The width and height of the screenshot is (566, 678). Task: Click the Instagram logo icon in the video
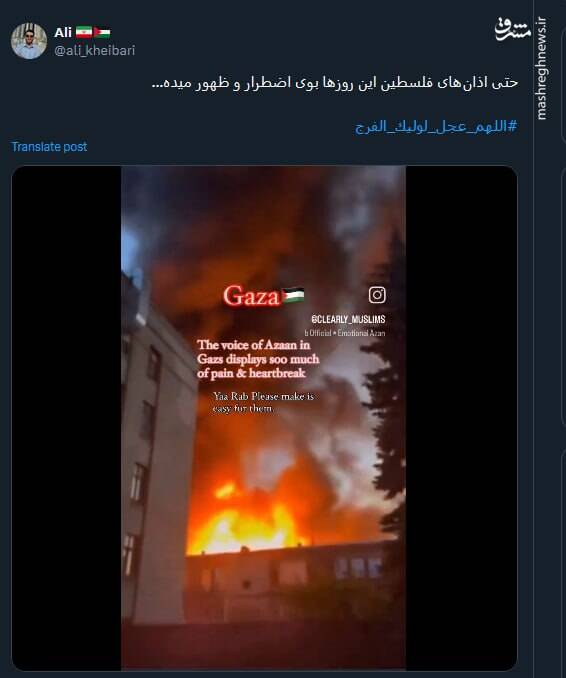click(x=377, y=295)
